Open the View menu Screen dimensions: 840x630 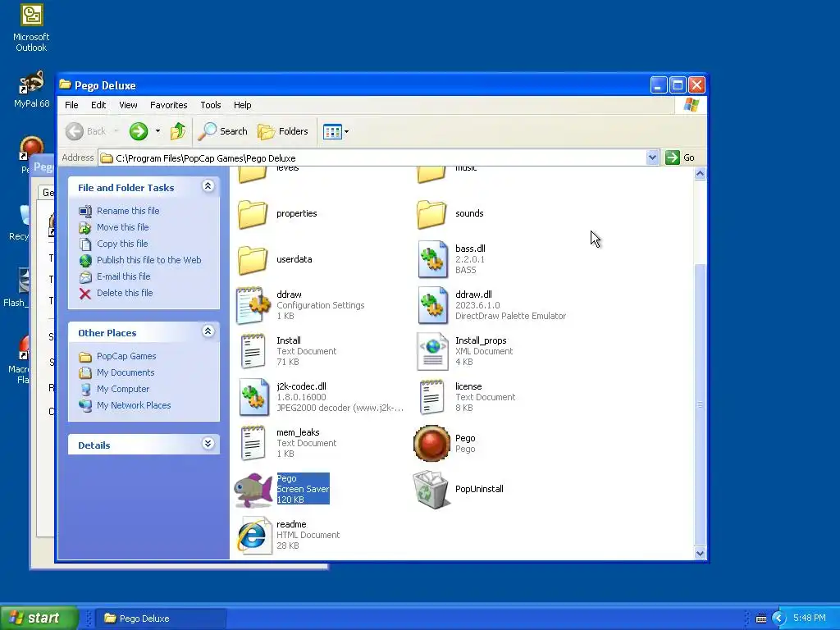click(128, 105)
